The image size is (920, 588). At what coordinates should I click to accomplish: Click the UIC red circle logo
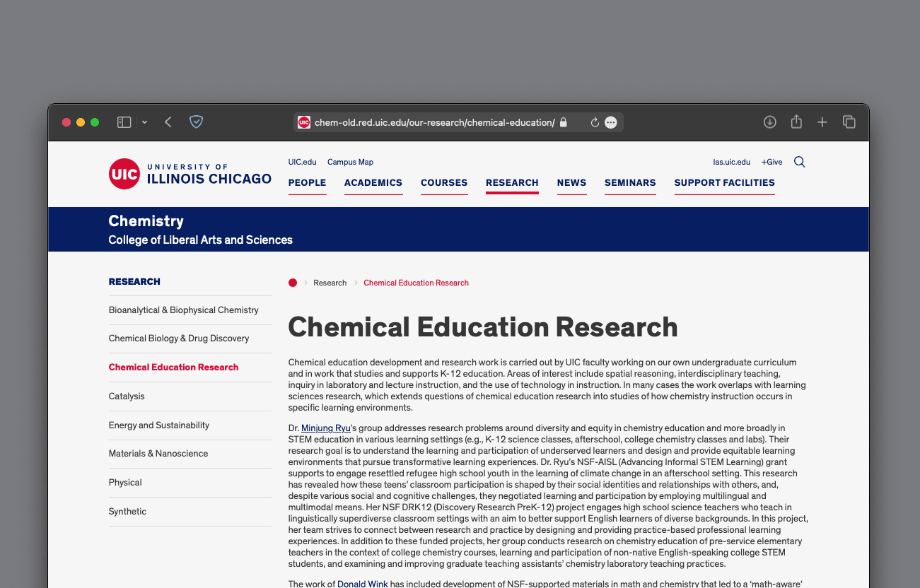pos(124,174)
